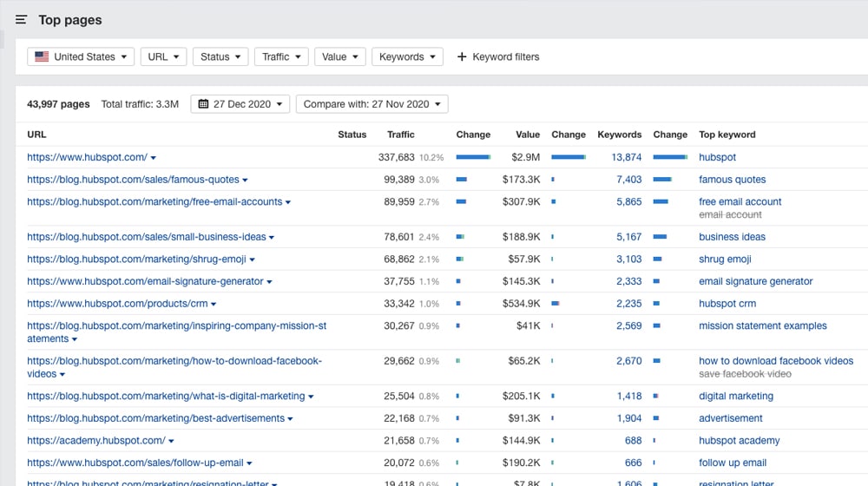Click the 13,874 keywords count link
The height and width of the screenshot is (486, 868).
tap(626, 157)
